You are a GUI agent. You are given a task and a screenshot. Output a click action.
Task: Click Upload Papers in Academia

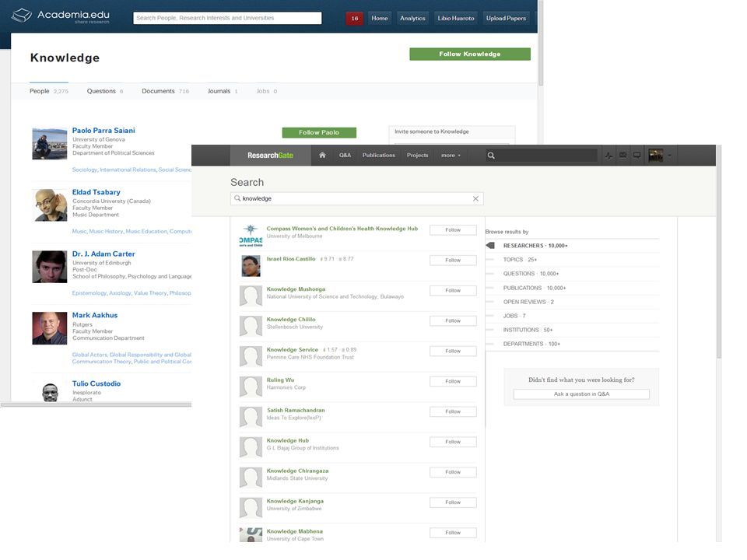(x=506, y=18)
